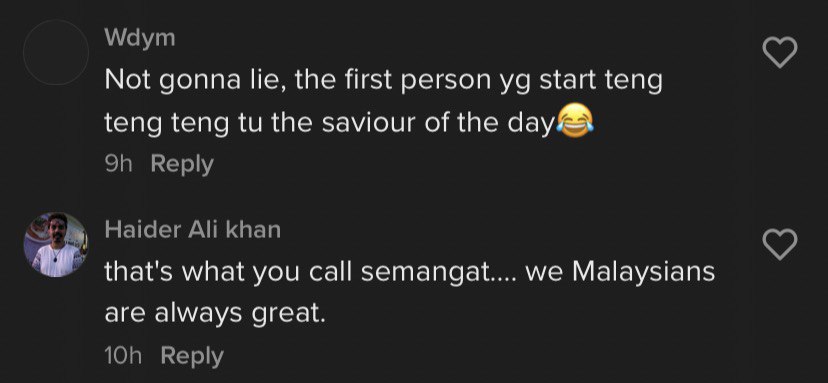Like Wdym's comment with the heart icon
Screen dimensions: 828x383
tap(780, 52)
